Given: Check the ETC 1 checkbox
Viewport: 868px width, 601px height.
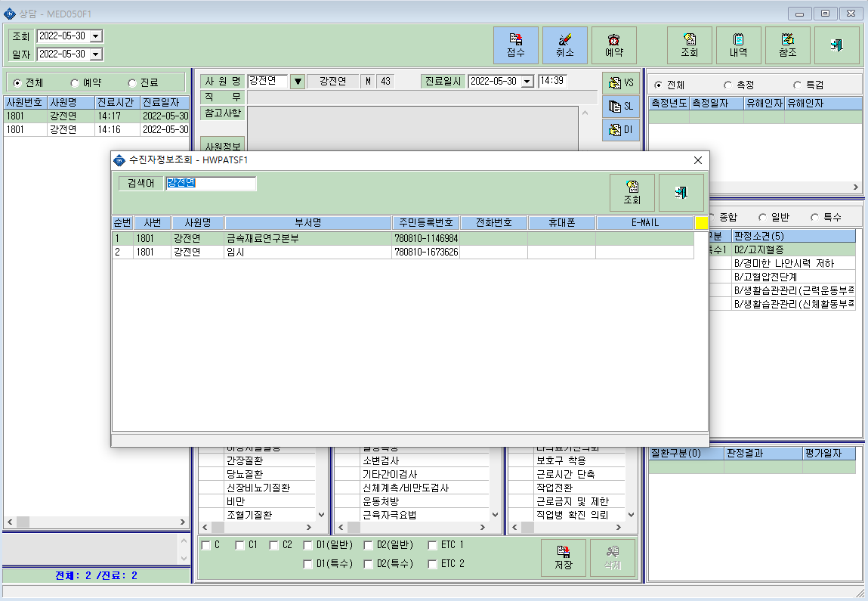Looking at the screenshot, I should tap(432, 546).
